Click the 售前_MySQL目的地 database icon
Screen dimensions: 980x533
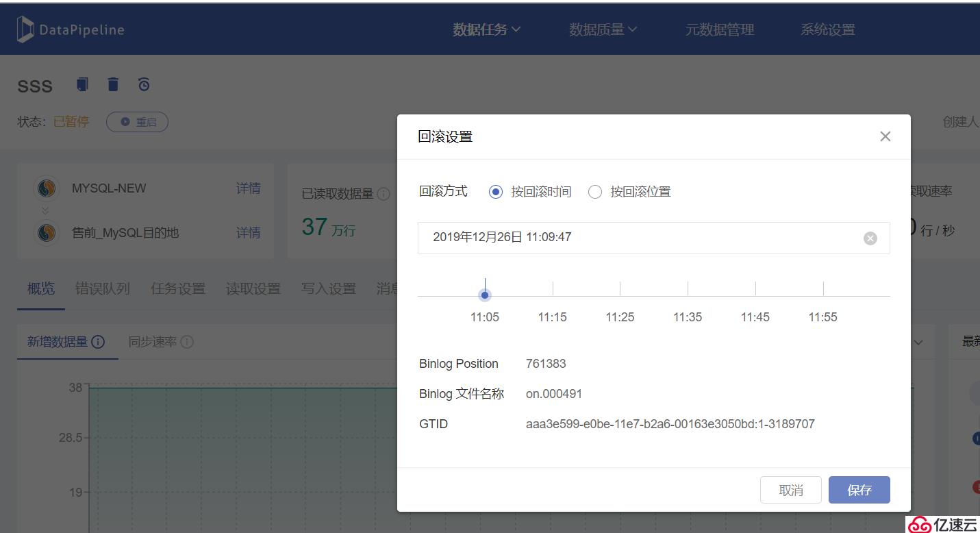pyautogui.click(x=46, y=233)
